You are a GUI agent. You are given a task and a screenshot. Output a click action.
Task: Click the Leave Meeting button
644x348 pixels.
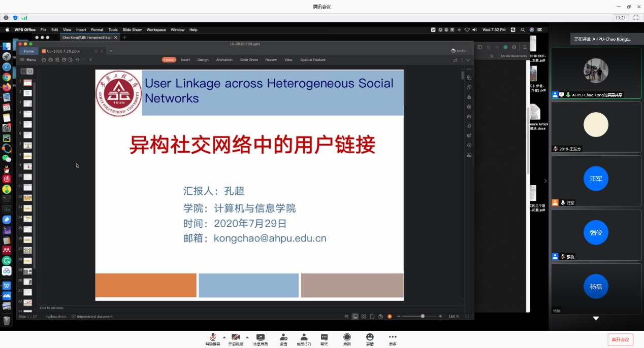pos(620,339)
